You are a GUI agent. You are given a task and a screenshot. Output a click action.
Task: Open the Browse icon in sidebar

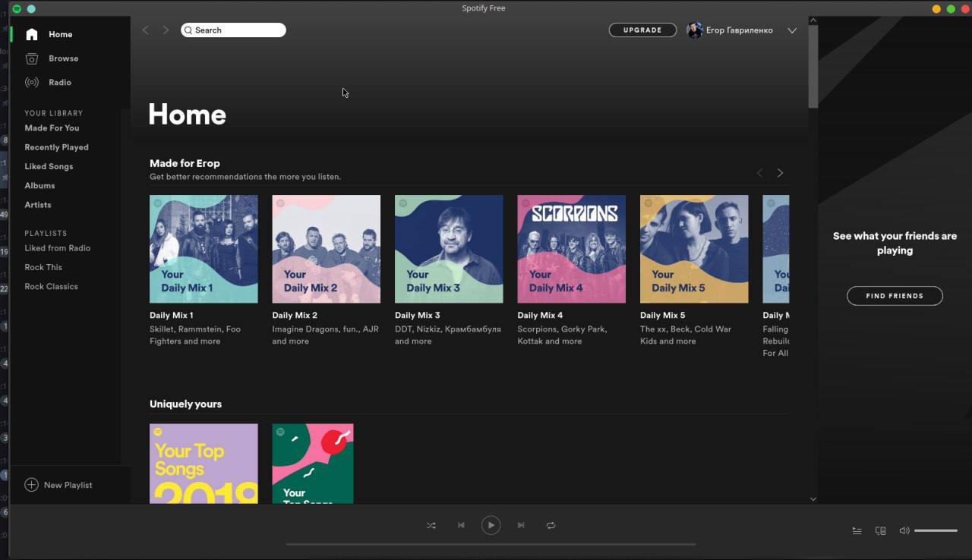pyautogui.click(x=31, y=58)
